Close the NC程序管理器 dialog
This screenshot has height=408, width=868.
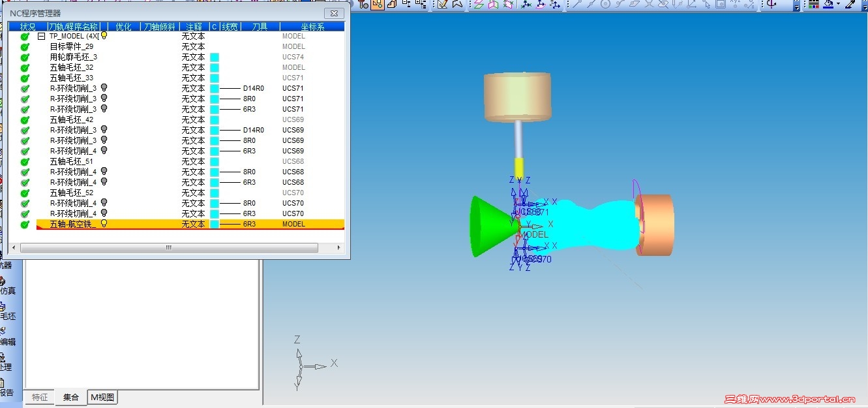point(334,13)
